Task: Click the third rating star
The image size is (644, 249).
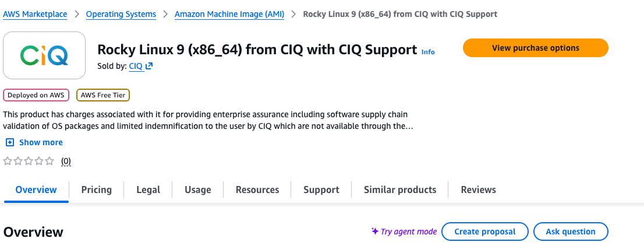Action: click(29, 161)
